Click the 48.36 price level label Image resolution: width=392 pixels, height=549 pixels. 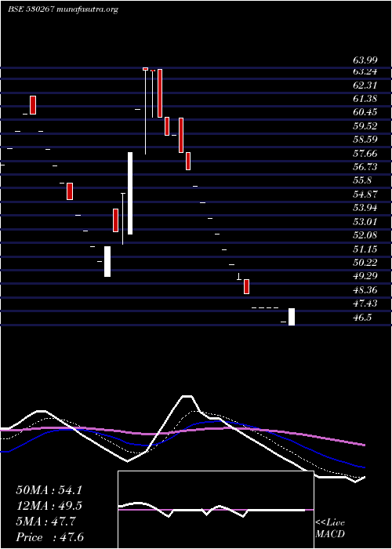pyautogui.click(x=365, y=290)
